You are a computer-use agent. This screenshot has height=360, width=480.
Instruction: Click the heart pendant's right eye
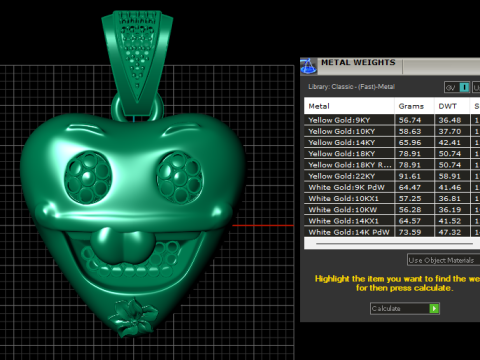180,177
